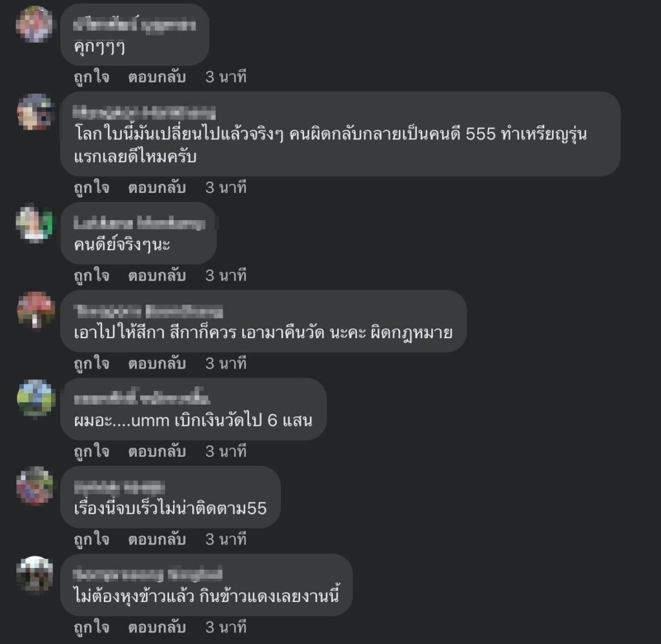
Task: Open avatar beside the โลกใบนี้ comment
Action: [x=36, y=112]
